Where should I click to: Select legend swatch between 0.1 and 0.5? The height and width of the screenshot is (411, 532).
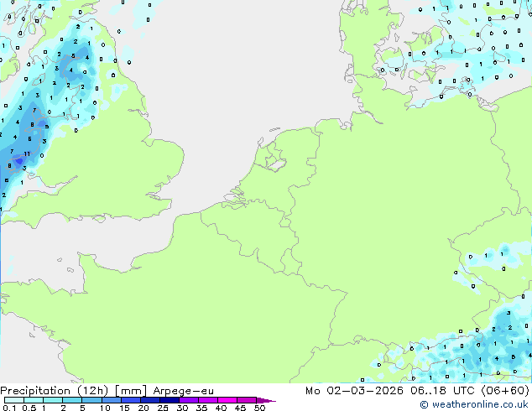coord(14,400)
